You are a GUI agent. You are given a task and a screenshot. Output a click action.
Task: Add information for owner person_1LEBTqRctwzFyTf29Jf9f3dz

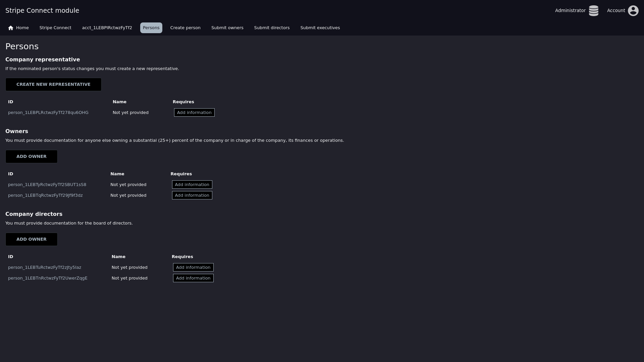pos(192,195)
